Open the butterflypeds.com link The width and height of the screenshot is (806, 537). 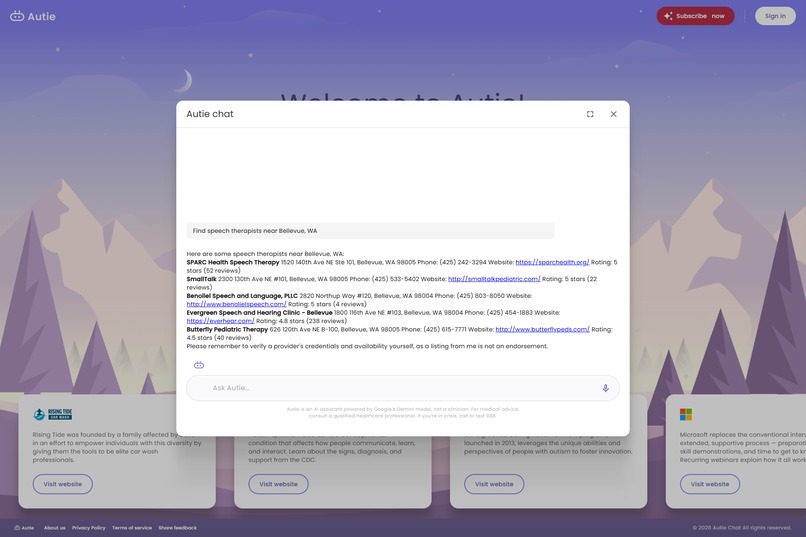[x=542, y=329]
